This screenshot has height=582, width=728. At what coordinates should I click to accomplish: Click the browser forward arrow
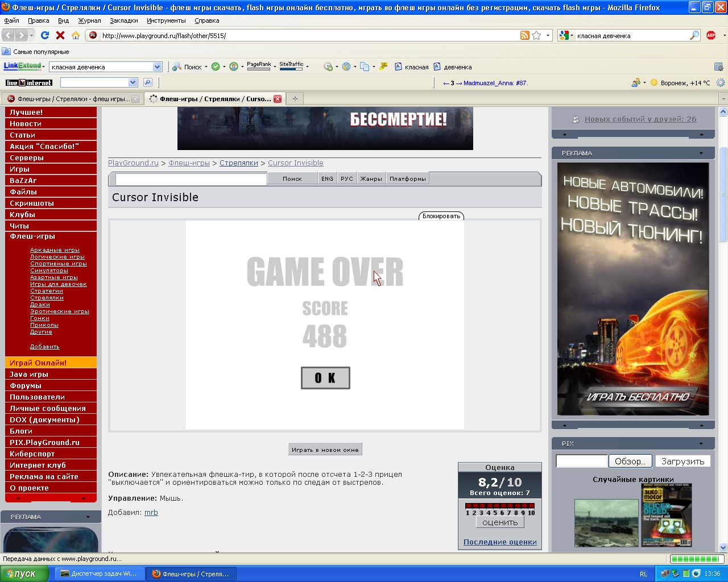pyautogui.click(x=22, y=35)
